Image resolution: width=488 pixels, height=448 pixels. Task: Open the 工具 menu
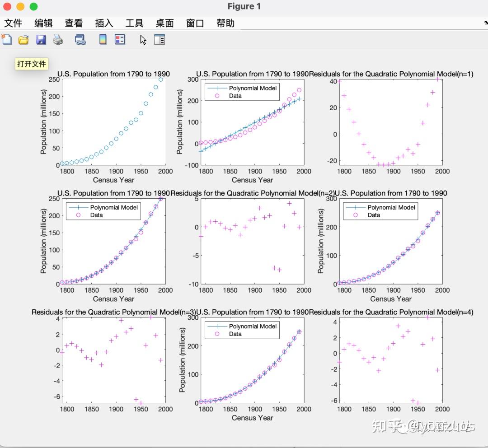coord(135,23)
